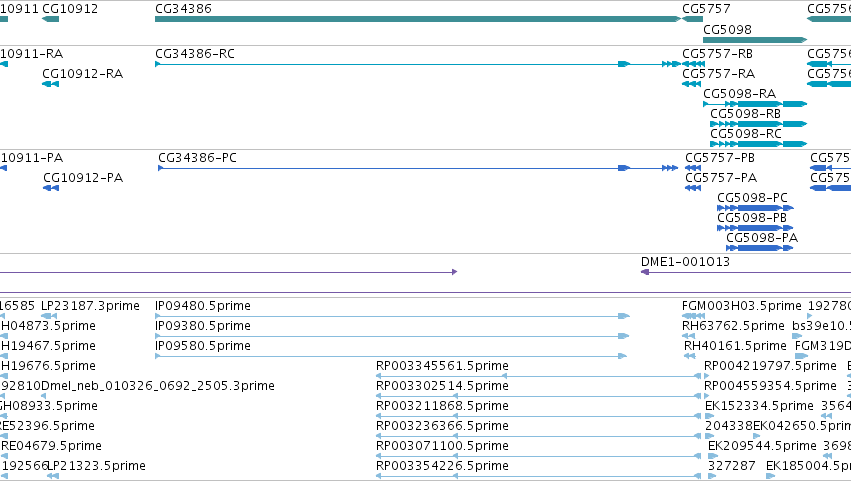Click the CG5757-PB protein label

tap(720, 158)
